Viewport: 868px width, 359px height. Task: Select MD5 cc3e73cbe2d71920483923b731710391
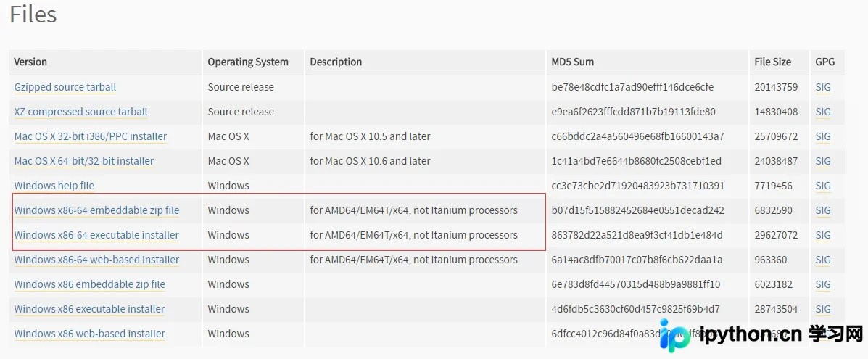coord(637,186)
